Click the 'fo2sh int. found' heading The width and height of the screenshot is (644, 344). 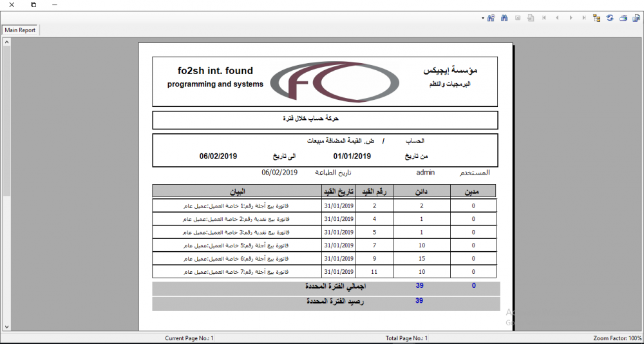pyautogui.click(x=215, y=71)
